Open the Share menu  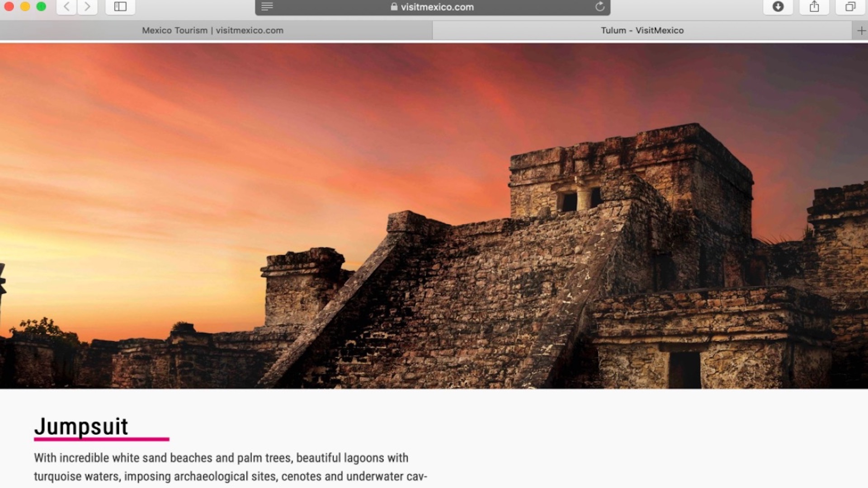[814, 7]
